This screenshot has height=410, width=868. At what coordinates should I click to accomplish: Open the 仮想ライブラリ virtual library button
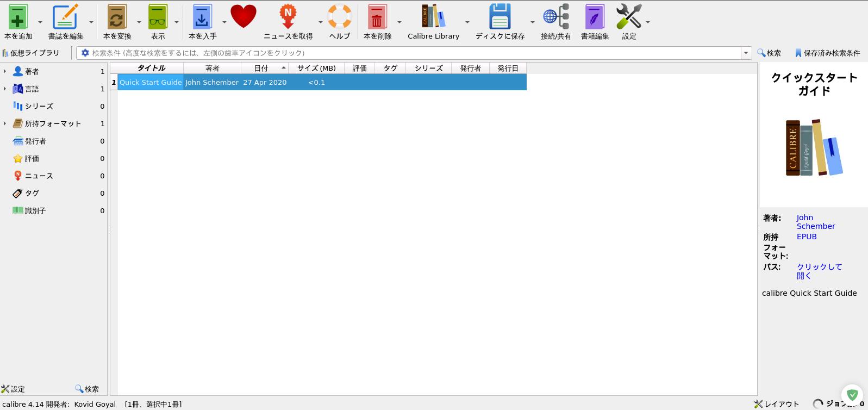click(31, 53)
